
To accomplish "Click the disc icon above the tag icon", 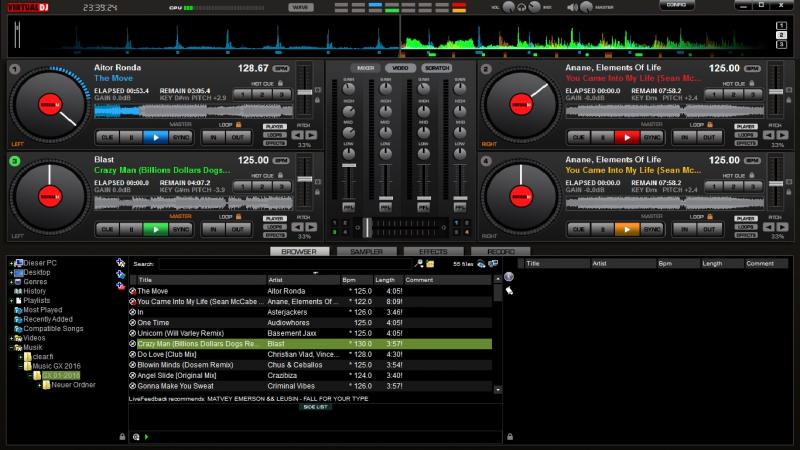I will pos(509,277).
